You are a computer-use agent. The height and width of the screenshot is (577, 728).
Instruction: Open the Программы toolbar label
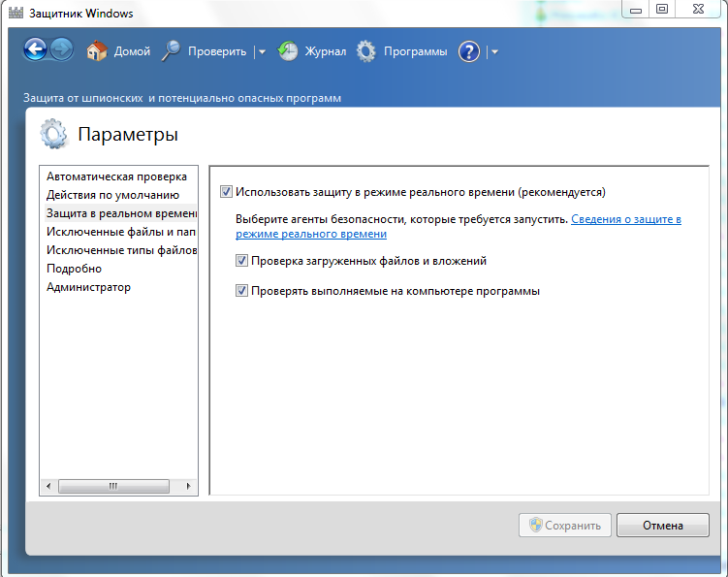[x=416, y=51]
